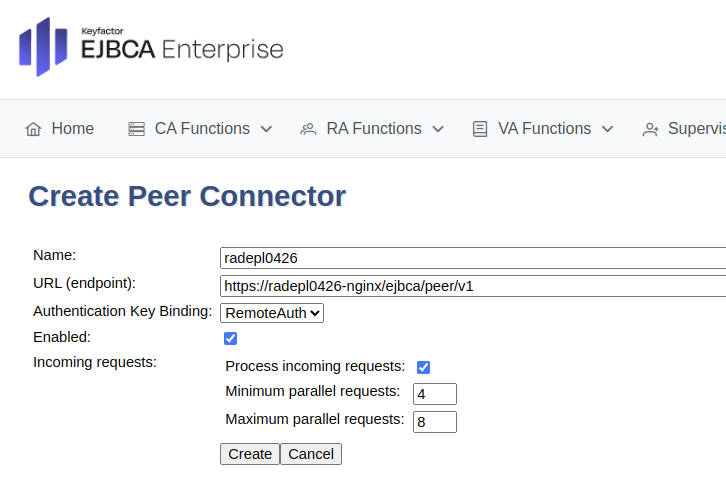Click the CA Functions server icon
This screenshot has width=726, height=490.
point(137,129)
